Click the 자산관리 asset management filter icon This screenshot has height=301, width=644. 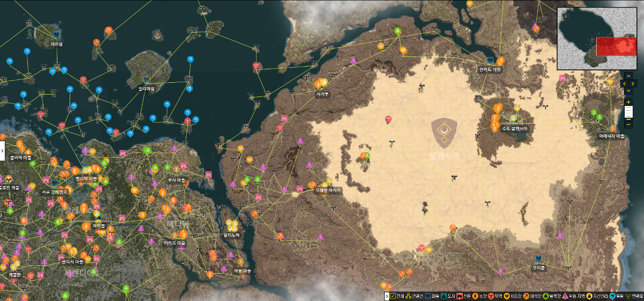click(588, 296)
